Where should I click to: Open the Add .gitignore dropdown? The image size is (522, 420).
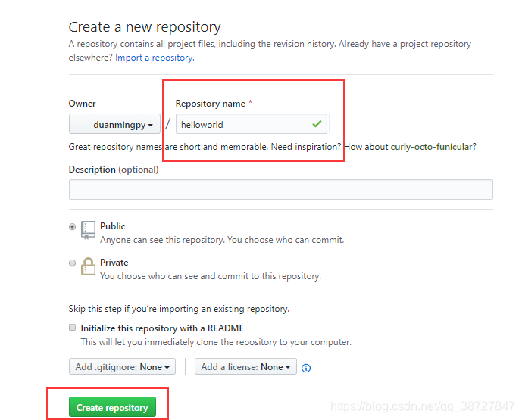(122, 366)
